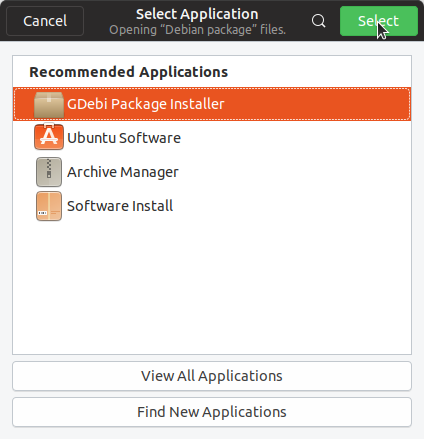Select the GDebi Package Installer entry text

pos(146,104)
